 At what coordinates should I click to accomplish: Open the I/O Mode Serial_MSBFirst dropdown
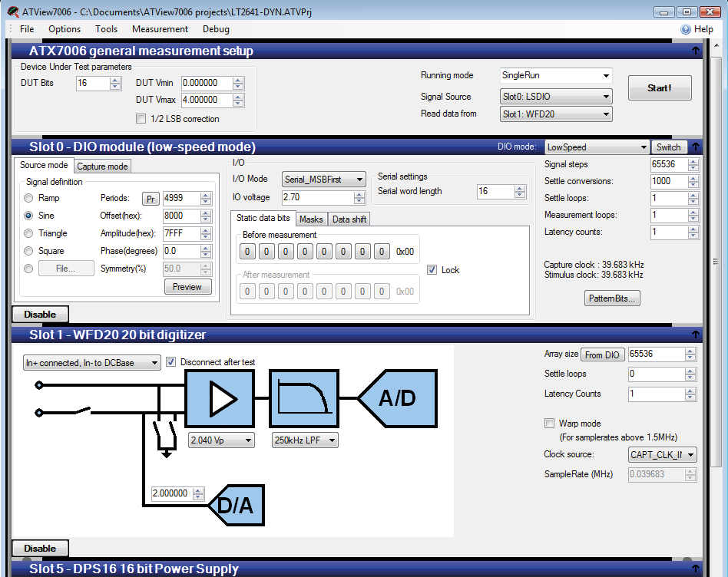[359, 180]
